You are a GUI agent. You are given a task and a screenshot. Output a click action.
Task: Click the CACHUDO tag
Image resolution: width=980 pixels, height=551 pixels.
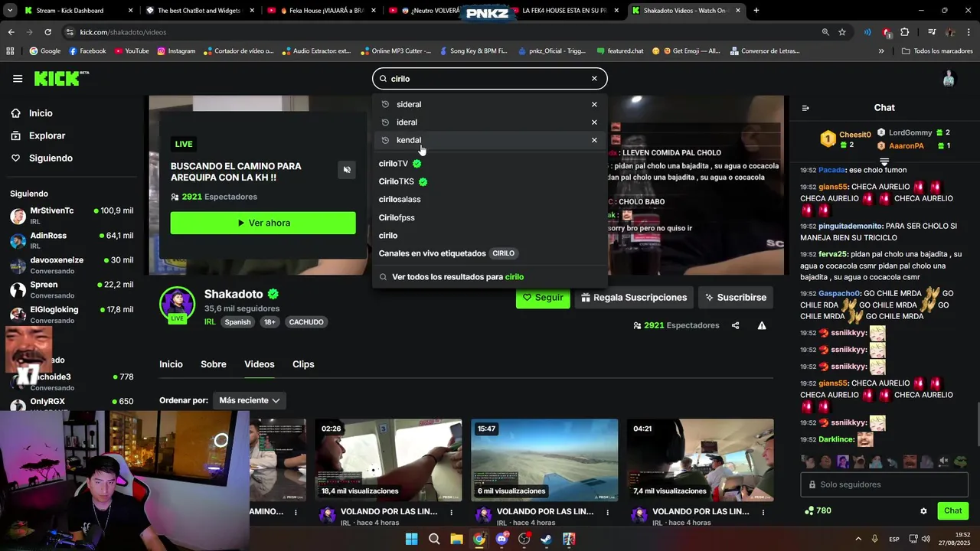click(x=306, y=322)
